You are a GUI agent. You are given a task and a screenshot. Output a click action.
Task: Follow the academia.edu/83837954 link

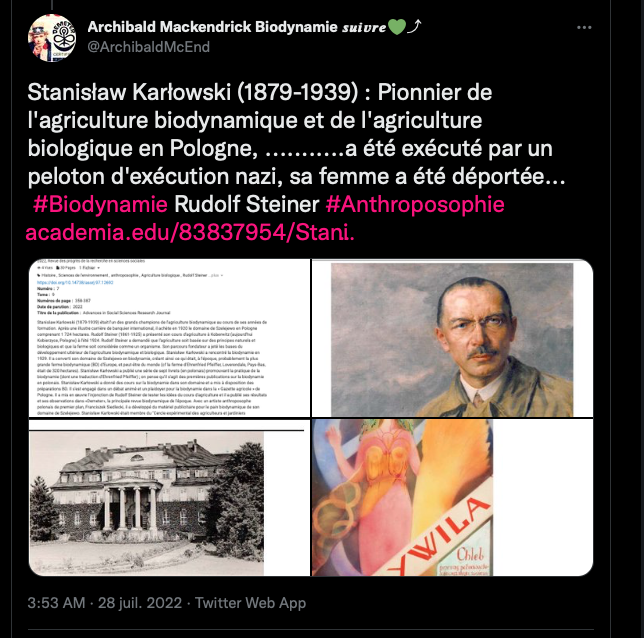190,232
